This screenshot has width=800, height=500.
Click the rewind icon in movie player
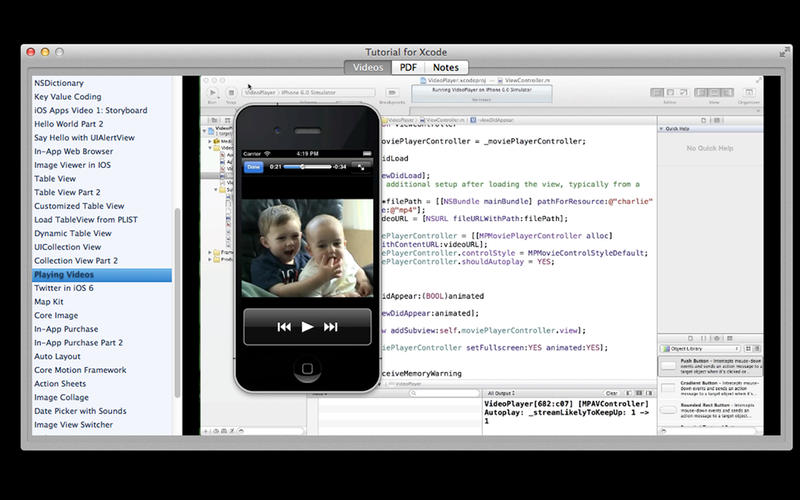[x=284, y=327]
